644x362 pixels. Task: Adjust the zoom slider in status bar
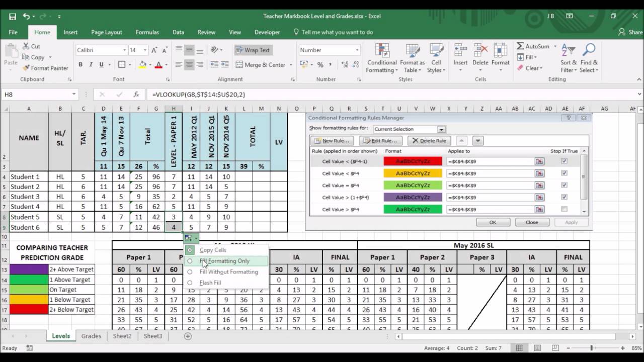(x=592, y=348)
